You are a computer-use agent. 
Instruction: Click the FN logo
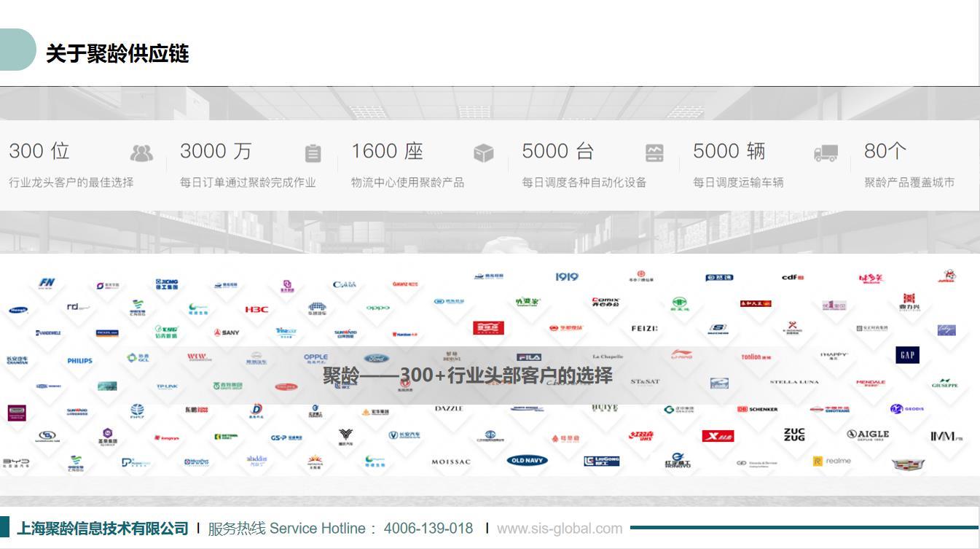[47, 283]
